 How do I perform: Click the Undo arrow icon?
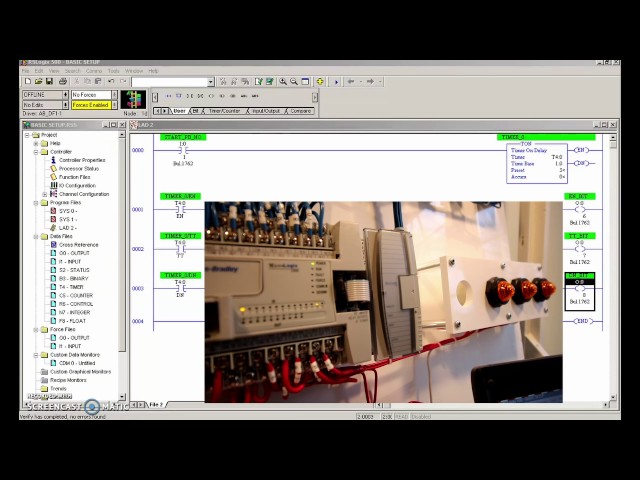click(x=111, y=82)
